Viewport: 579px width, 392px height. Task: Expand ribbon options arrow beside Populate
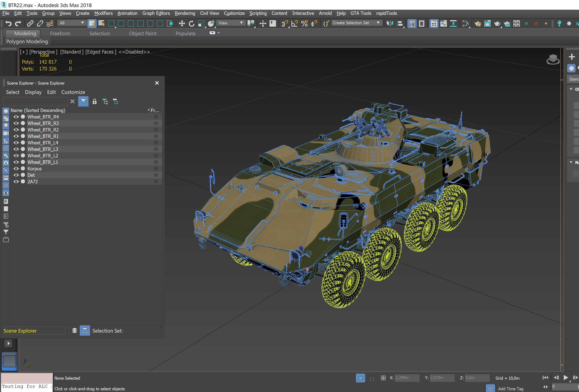click(x=219, y=33)
